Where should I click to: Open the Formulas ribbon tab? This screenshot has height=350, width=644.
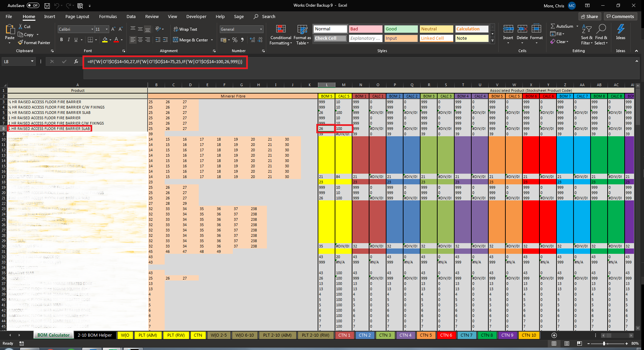pyautogui.click(x=108, y=16)
